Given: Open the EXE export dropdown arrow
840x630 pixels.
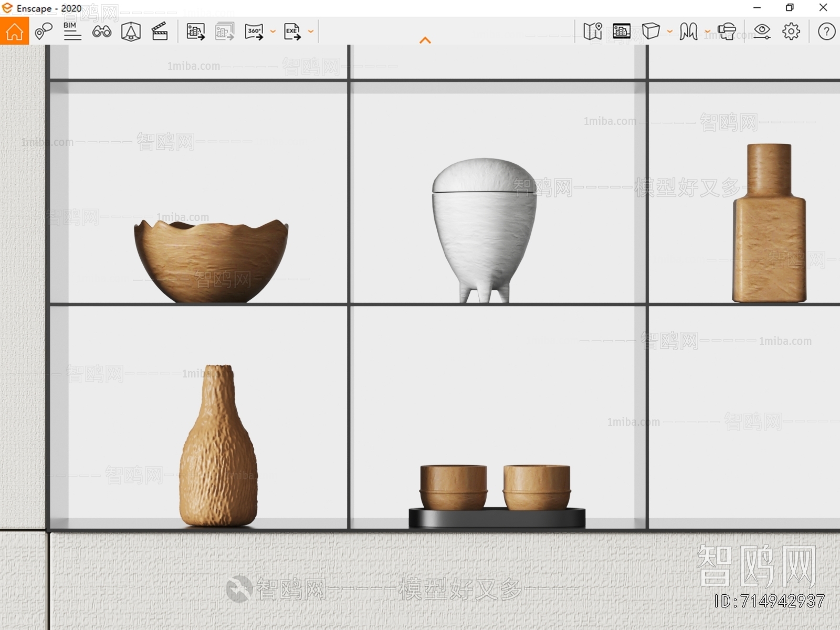Looking at the screenshot, I should pos(311,31).
